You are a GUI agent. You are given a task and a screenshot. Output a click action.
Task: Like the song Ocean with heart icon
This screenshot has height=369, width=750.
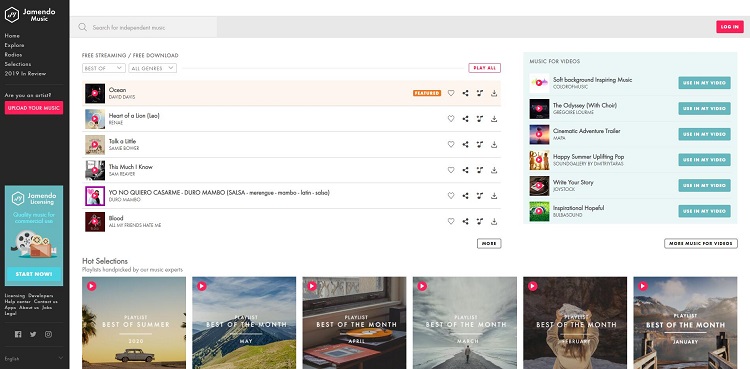click(x=451, y=93)
